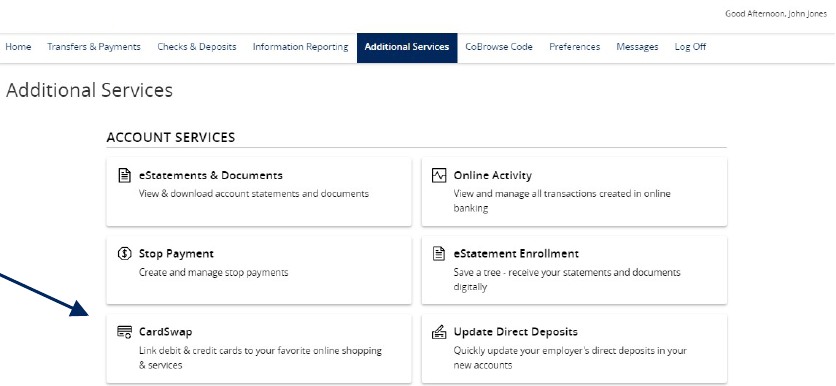Screen dimensions: 836x386
Task: Open the Messages menu item
Action: point(637,47)
